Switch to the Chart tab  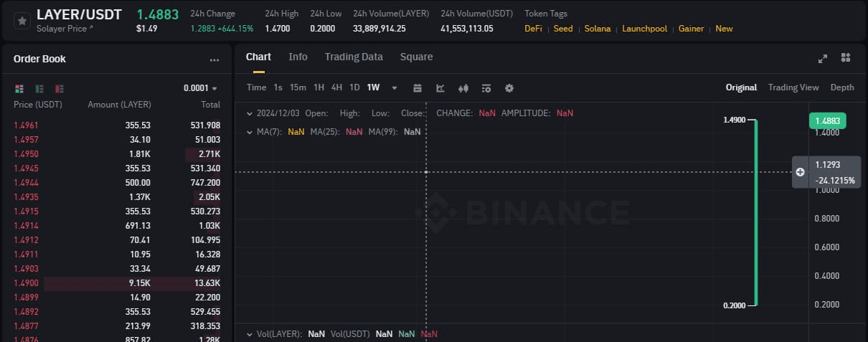(258, 57)
